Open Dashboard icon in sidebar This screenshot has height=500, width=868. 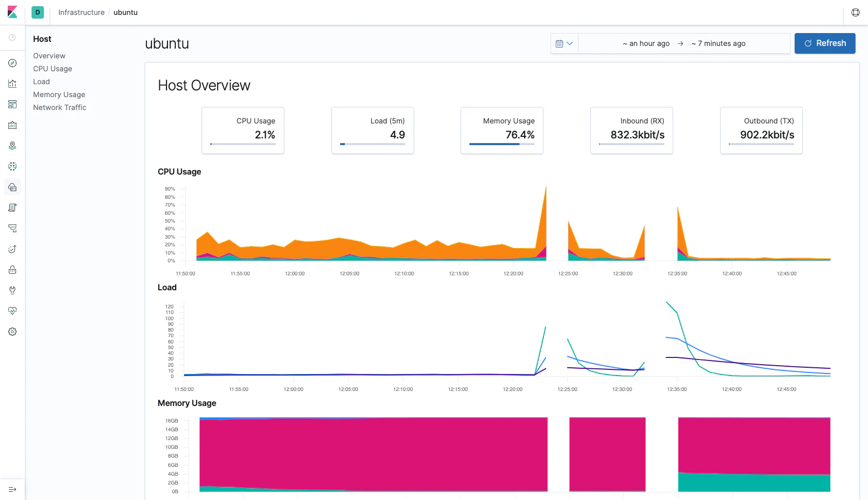[12, 104]
